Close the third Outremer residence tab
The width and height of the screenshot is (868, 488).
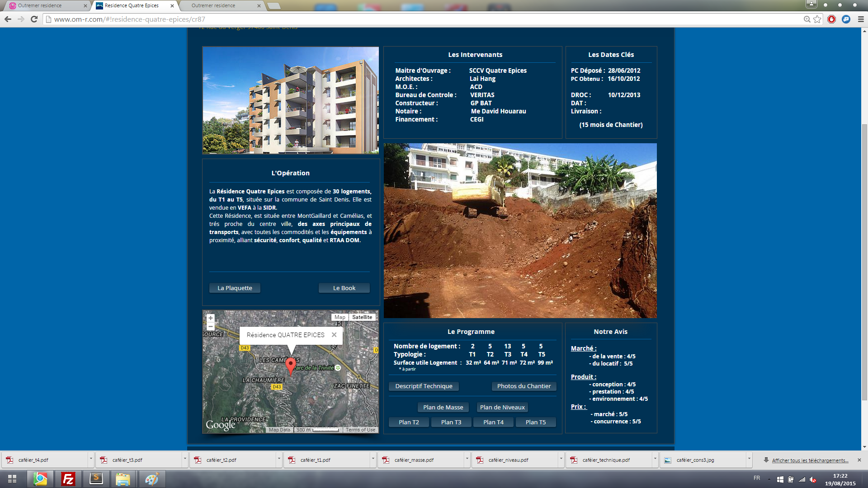pos(259,6)
